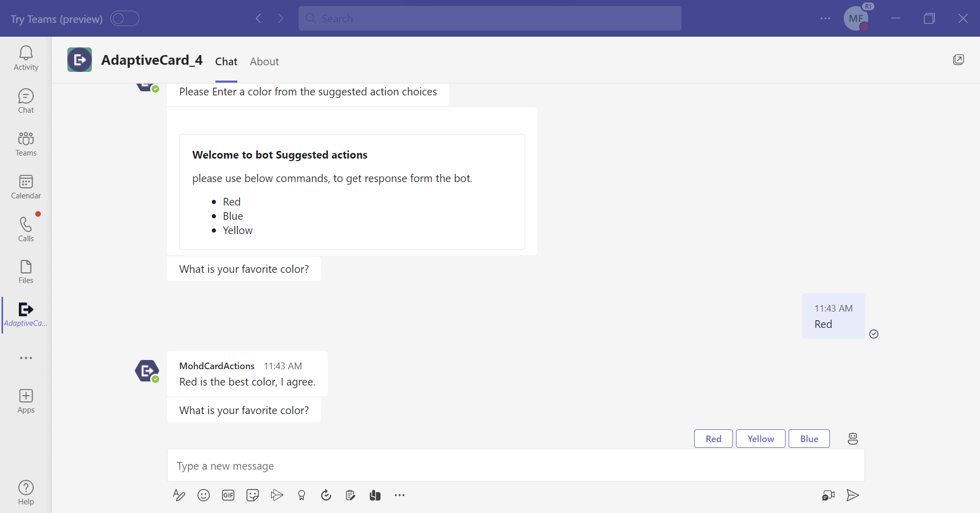Image resolution: width=980 pixels, height=513 pixels.
Task: Choose the Blue suggested action
Action: (809, 439)
